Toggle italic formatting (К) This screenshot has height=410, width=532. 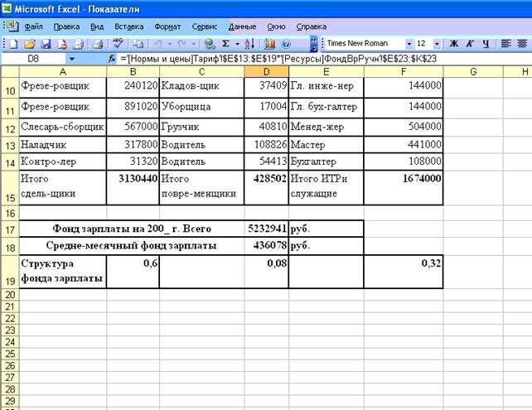(x=470, y=43)
